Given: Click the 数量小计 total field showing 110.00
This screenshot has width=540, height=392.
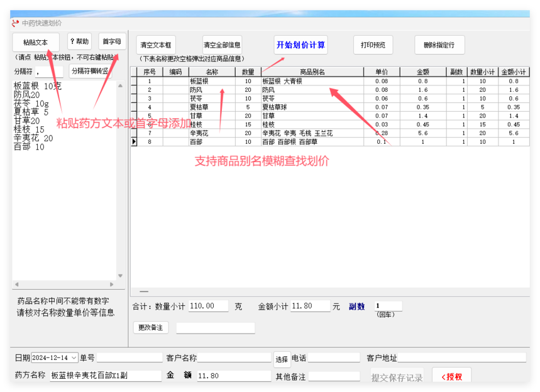Looking at the screenshot, I should [x=208, y=306].
